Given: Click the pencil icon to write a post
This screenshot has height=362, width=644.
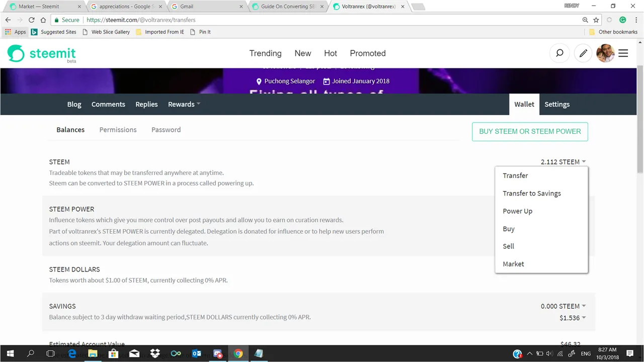Looking at the screenshot, I should pyautogui.click(x=583, y=53).
